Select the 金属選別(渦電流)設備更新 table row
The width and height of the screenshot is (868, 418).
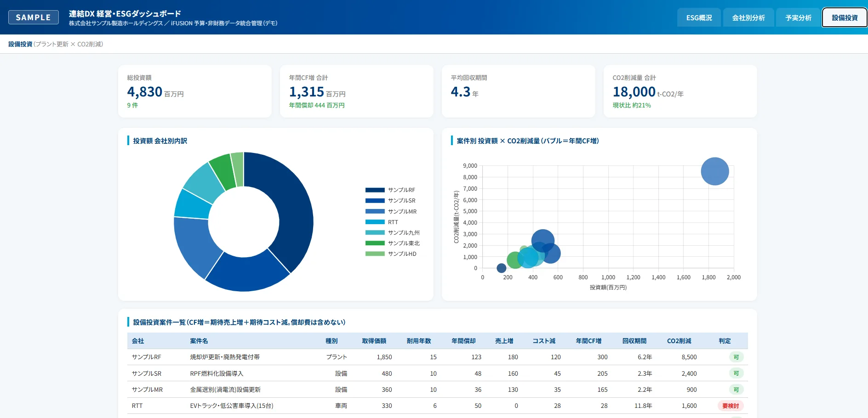pos(437,390)
